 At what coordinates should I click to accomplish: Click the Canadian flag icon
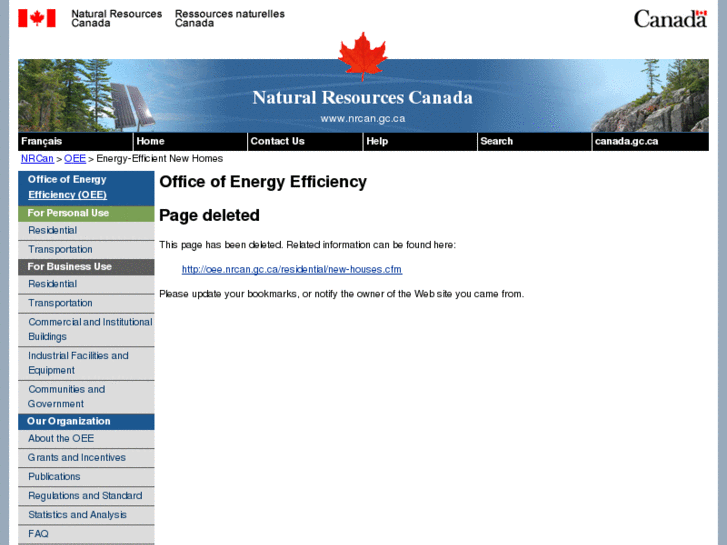click(37, 19)
